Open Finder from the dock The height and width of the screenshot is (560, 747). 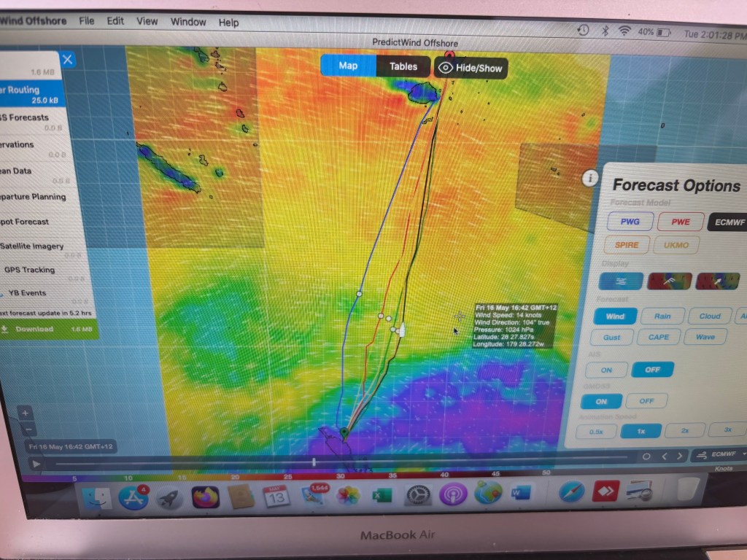(98, 499)
